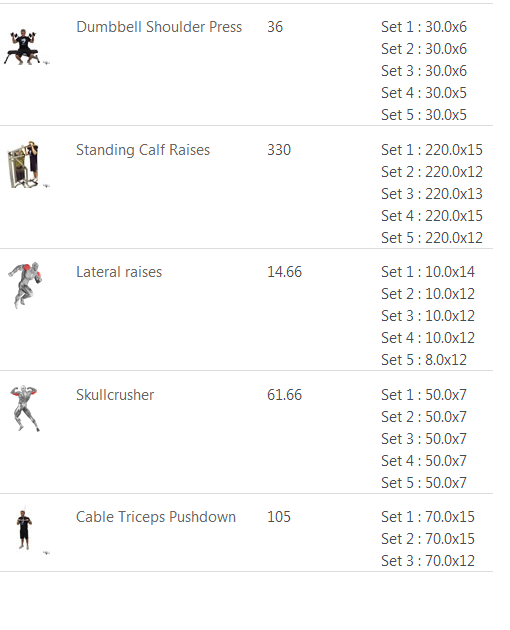Click the small marker beside triceps pushdown image
Screen dimensions: 510x630
[47, 553]
